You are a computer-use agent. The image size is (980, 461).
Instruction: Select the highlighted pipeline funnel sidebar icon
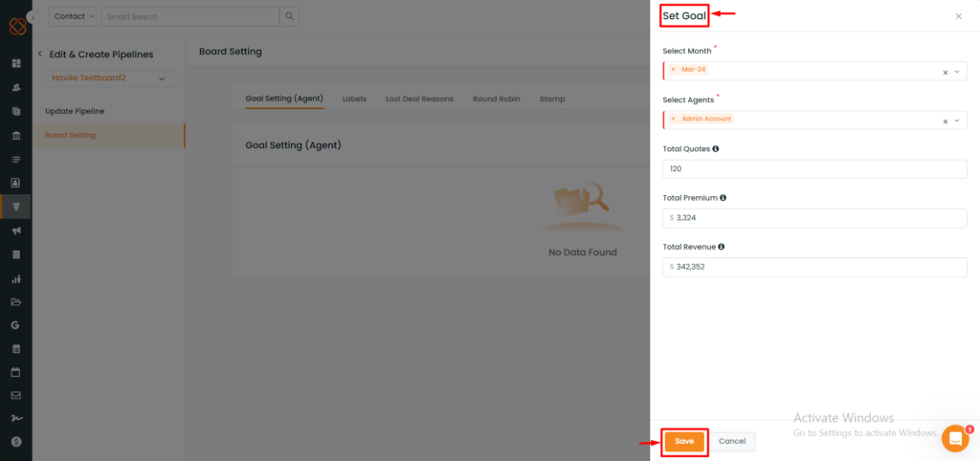[16, 207]
